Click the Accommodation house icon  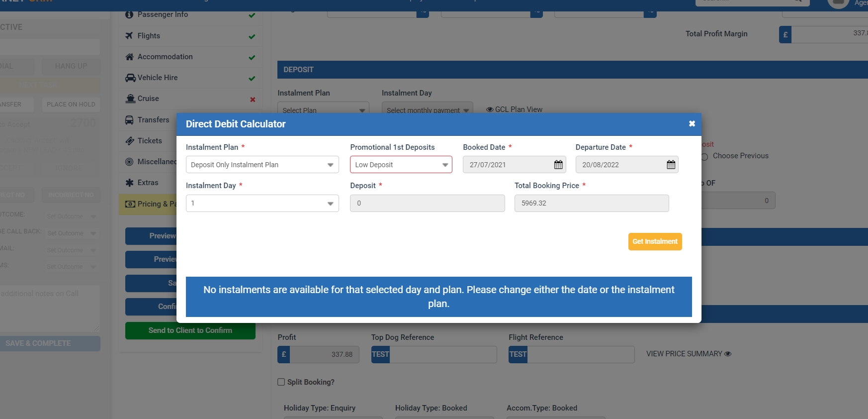129,57
